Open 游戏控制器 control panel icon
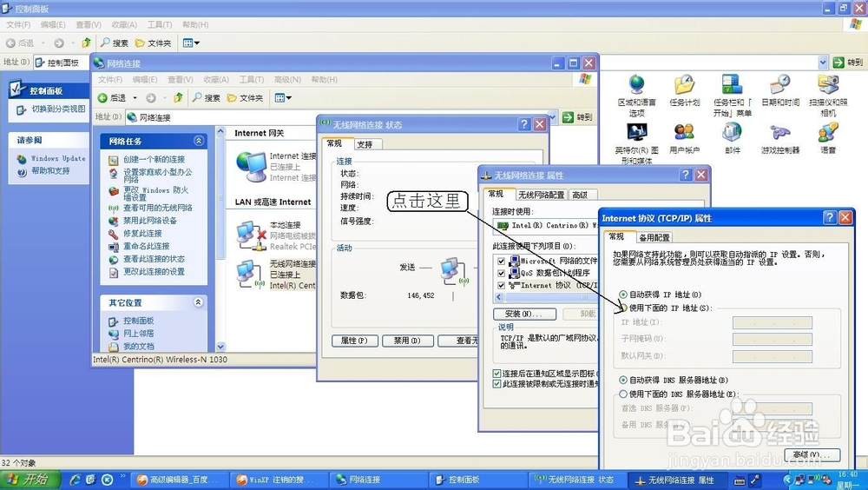868x490 pixels. tap(780, 139)
